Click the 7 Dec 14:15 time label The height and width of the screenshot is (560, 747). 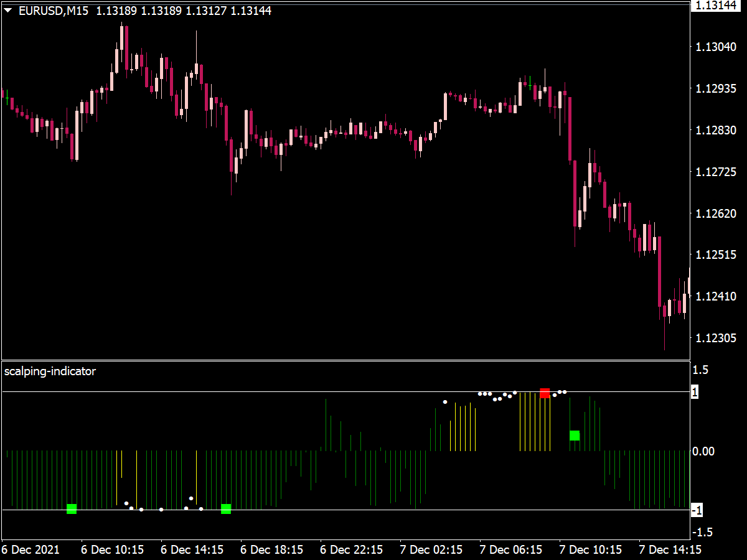tap(670, 550)
